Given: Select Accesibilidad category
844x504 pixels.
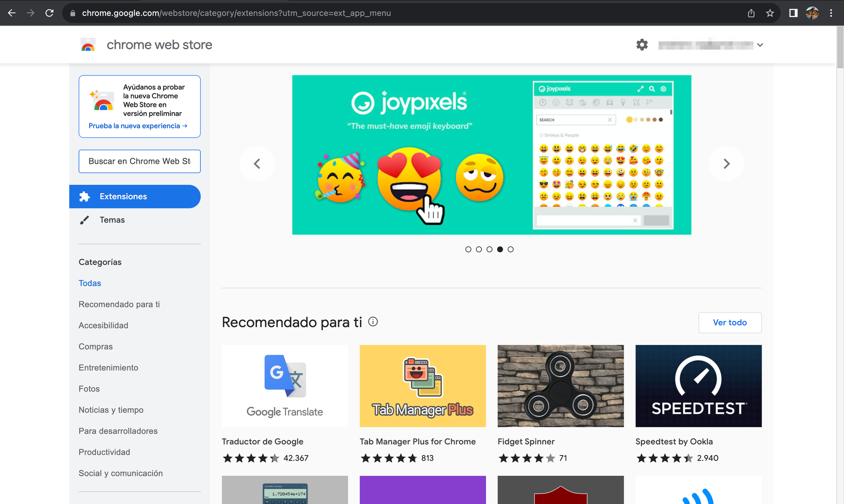Looking at the screenshot, I should [103, 325].
